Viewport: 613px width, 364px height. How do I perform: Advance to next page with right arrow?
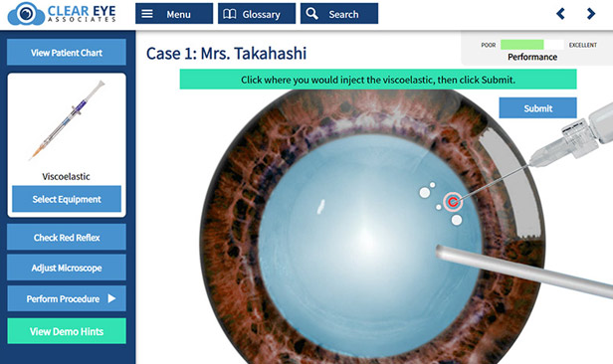(x=591, y=14)
